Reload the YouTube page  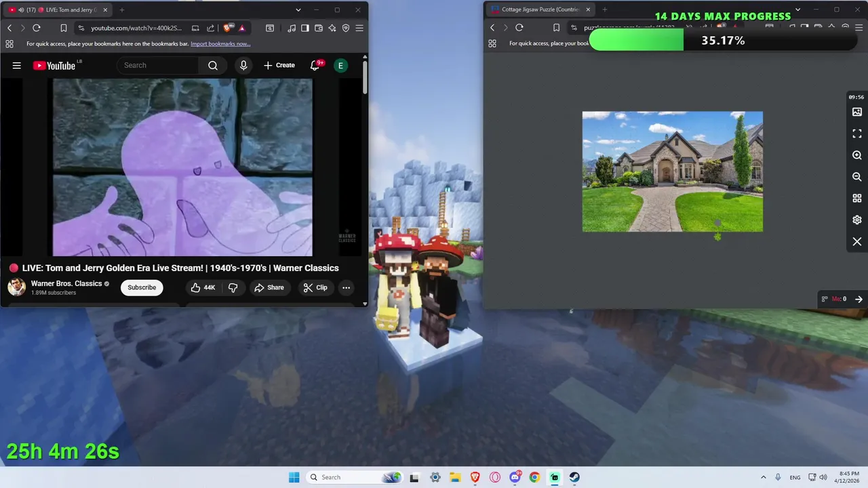point(37,28)
